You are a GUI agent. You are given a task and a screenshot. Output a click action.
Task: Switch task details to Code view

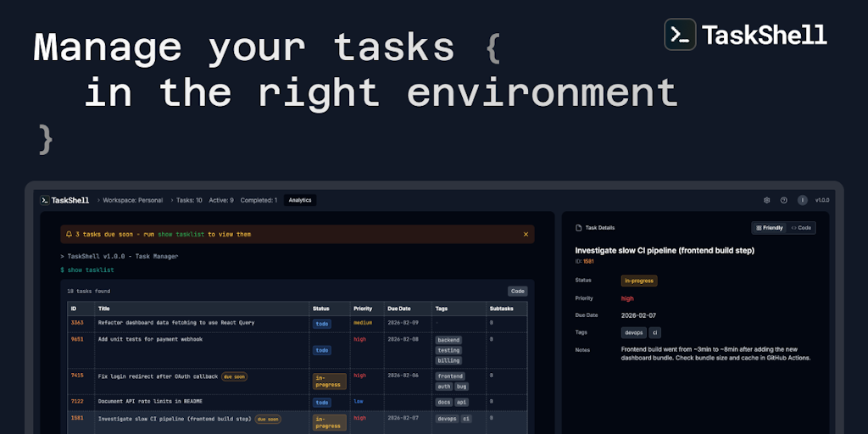(801, 228)
